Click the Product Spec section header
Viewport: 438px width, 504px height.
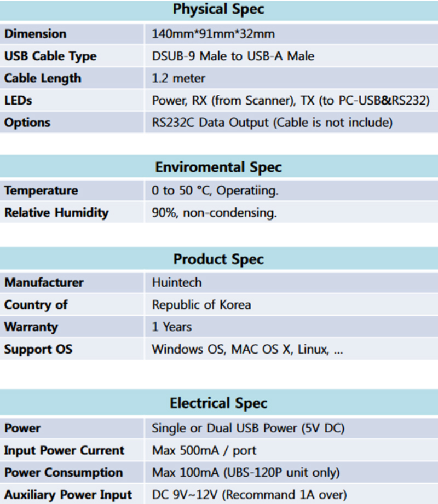click(218, 259)
